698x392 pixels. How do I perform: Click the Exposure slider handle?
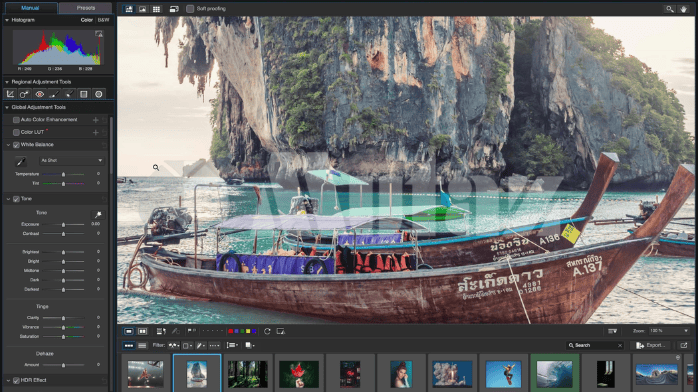[63, 225]
